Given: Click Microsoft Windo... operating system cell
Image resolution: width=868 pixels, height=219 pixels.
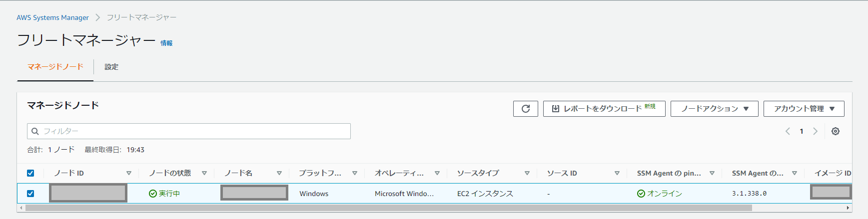Looking at the screenshot, I should point(404,194).
